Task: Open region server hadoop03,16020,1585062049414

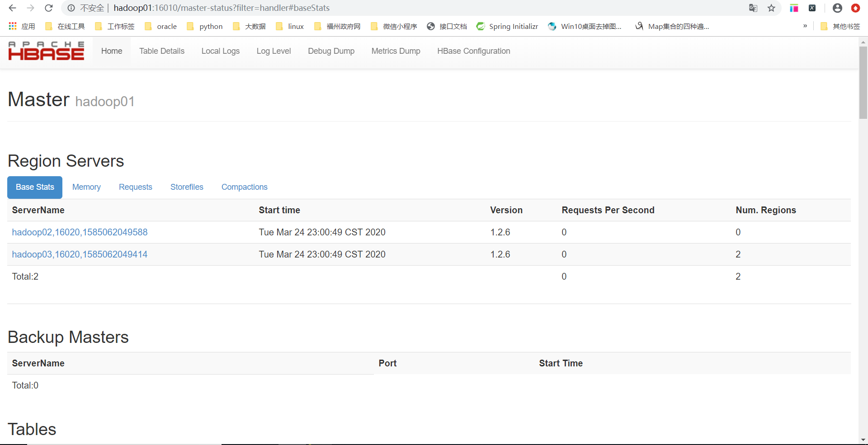Action: tap(80, 254)
